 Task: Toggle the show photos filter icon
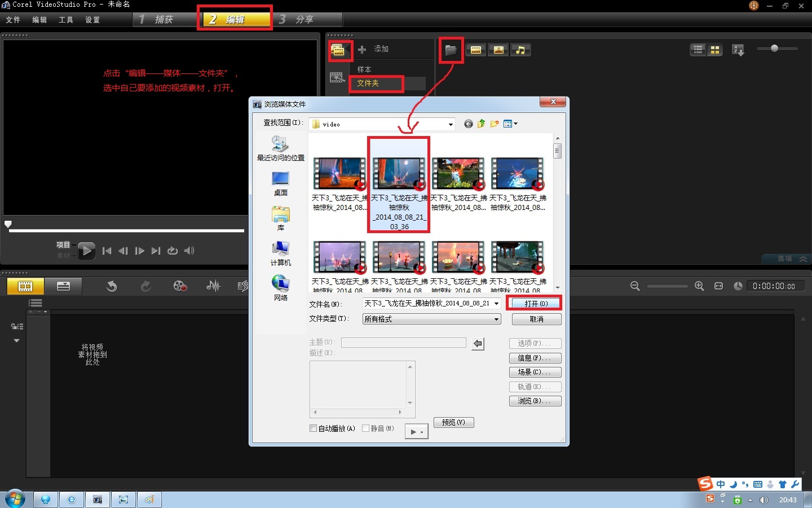point(498,50)
